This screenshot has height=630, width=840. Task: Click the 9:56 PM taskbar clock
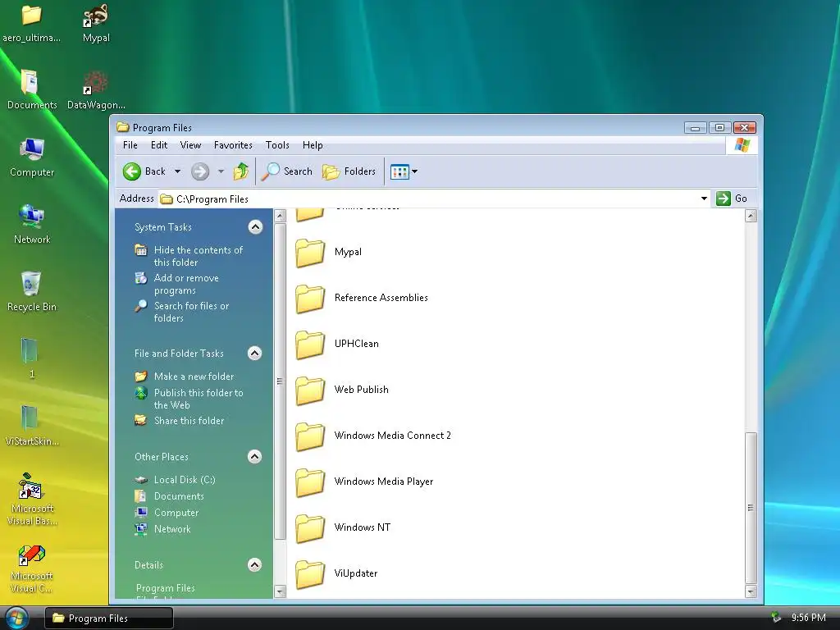pyautogui.click(x=808, y=618)
